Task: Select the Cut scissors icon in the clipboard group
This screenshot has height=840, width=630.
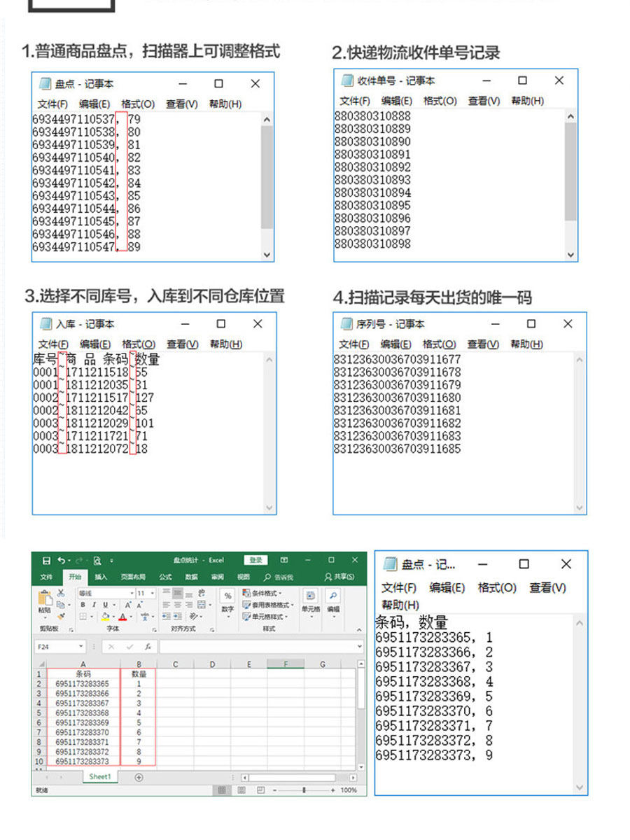Action: 61,594
